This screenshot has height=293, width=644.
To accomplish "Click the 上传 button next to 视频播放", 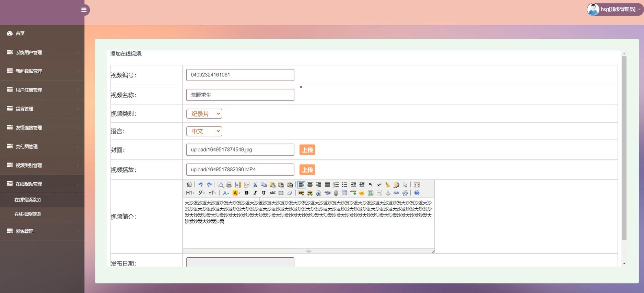I will coord(307,170).
